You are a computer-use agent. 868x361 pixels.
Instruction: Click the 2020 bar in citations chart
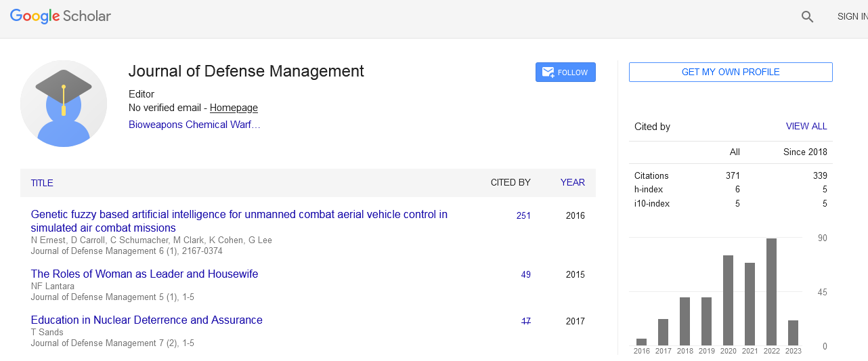coord(728,300)
